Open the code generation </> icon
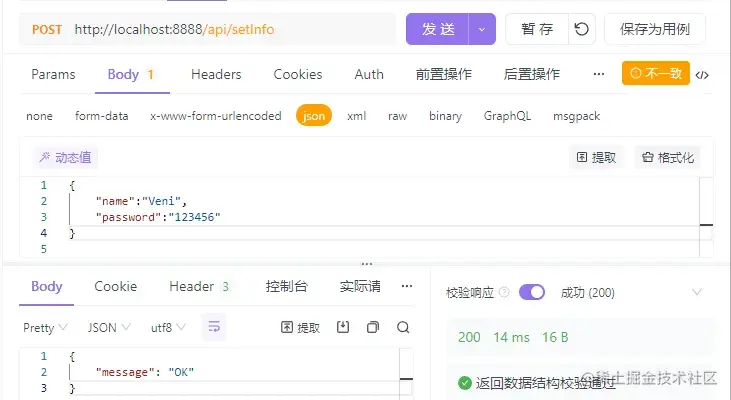Viewport: 731px width, 400px height. click(x=702, y=75)
